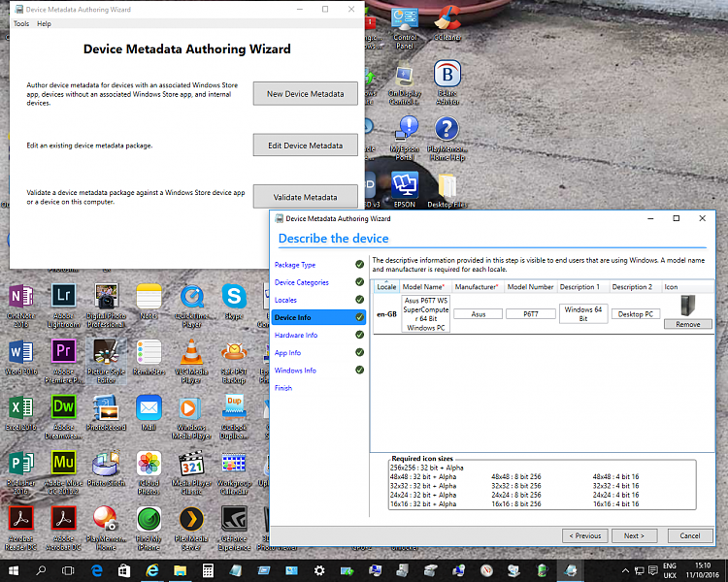Open SafePST Backup desktop icon
728x582 pixels.
pyautogui.click(x=234, y=362)
